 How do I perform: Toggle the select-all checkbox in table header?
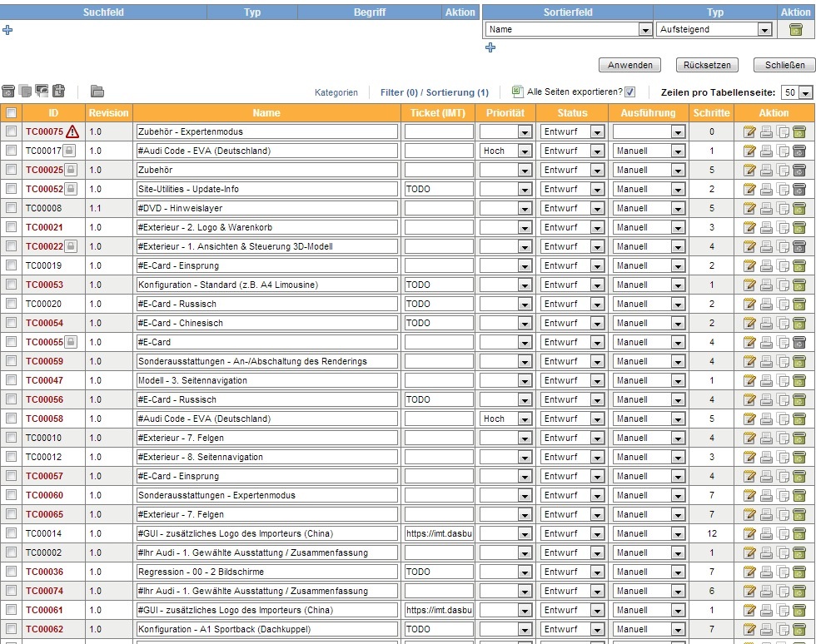[x=11, y=113]
